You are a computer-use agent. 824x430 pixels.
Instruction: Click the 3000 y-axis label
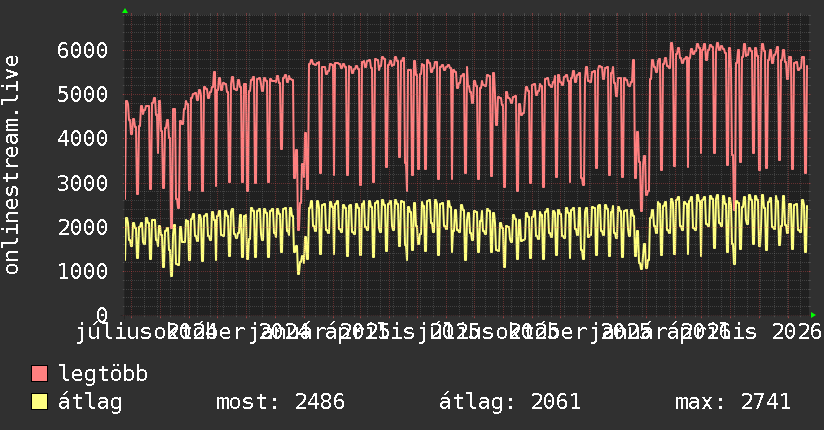83,183
